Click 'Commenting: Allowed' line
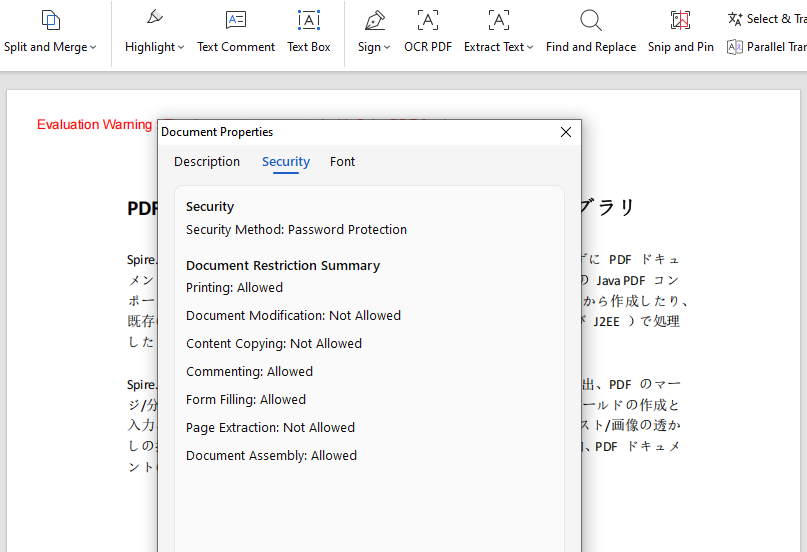The width and height of the screenshot is (807, 552). (x=249, y=371)
